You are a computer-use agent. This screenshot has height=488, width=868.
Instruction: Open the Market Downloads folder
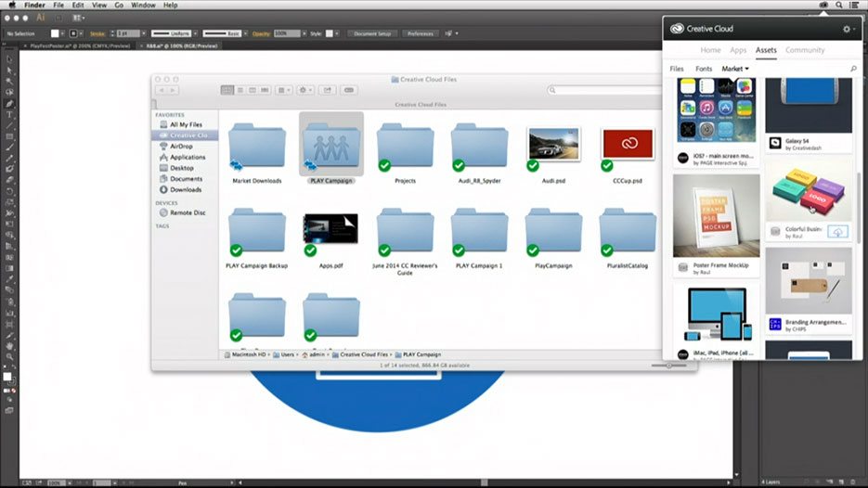257,146
